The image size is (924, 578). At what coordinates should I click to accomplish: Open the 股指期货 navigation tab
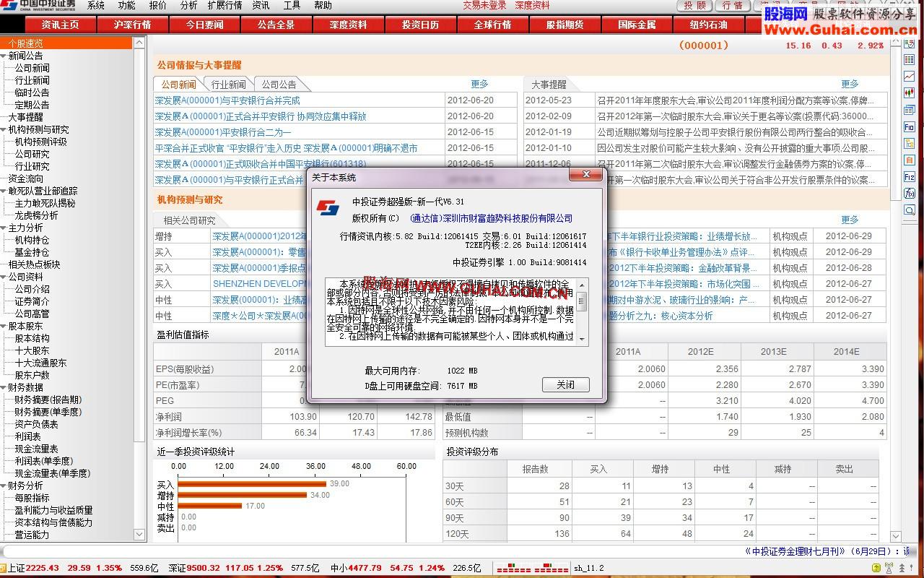[x=565, y=25]
